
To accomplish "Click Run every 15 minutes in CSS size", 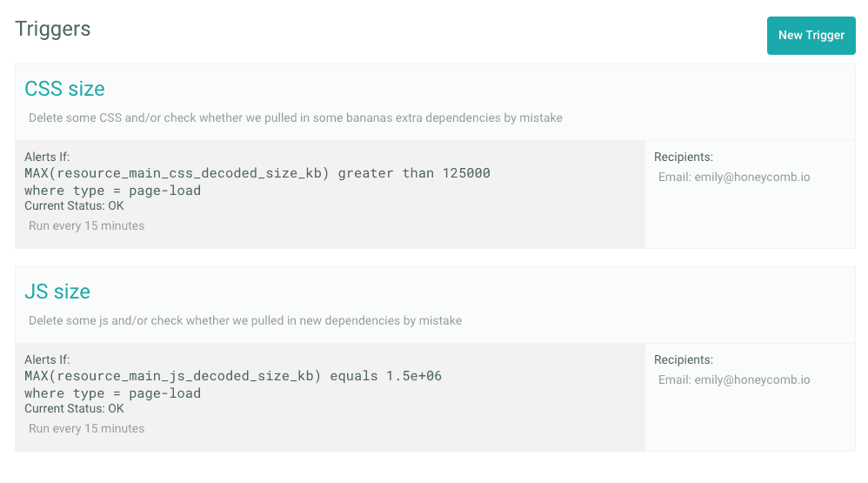I will [x=86, y=225].
